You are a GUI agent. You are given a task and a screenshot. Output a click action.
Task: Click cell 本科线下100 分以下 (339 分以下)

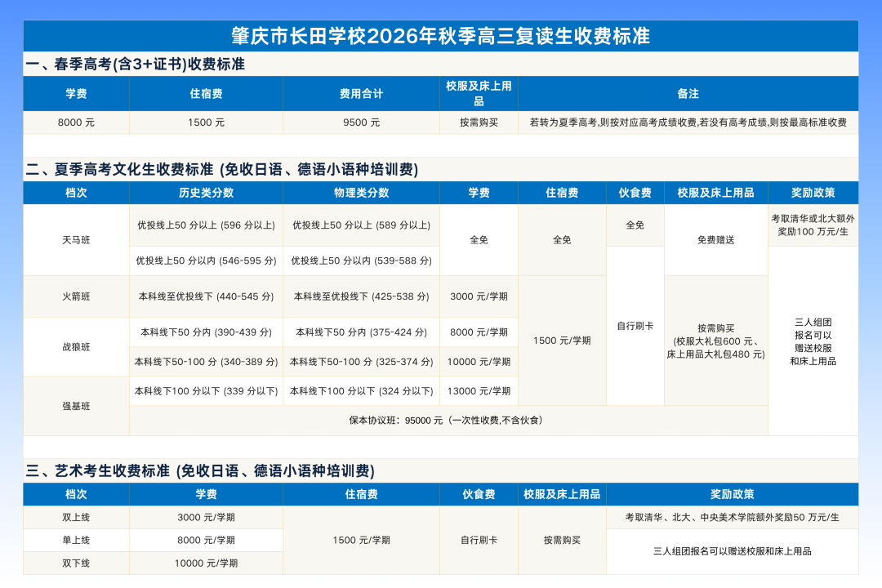[206, 391]
